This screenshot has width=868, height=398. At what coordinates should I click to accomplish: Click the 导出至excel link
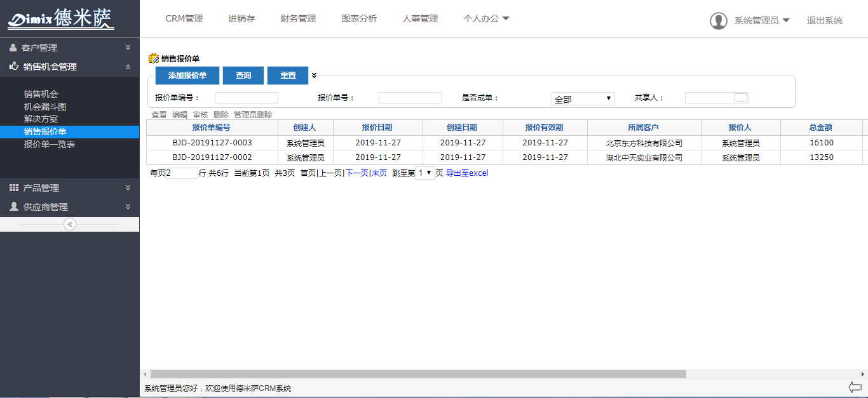[467, 173]
